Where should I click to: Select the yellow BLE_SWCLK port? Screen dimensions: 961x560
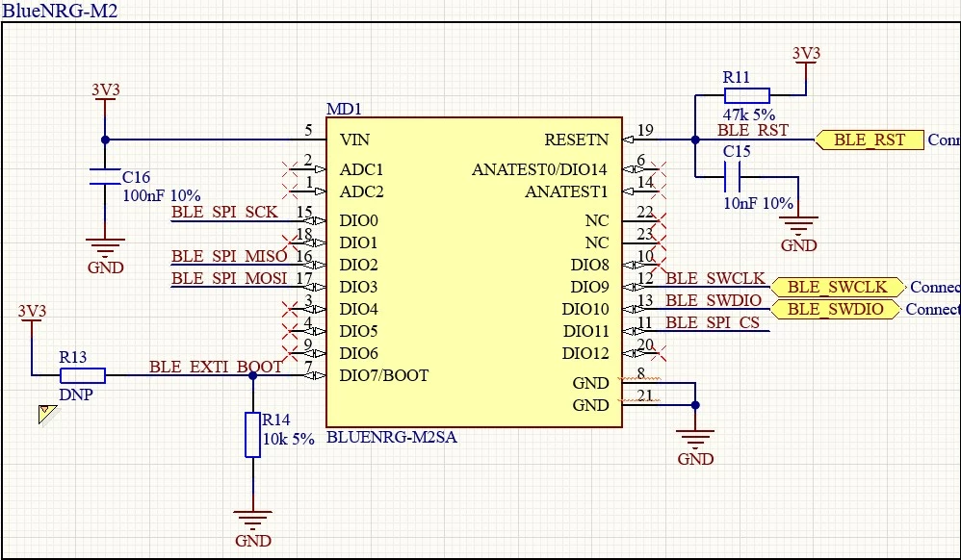click(x=837, y=287)
